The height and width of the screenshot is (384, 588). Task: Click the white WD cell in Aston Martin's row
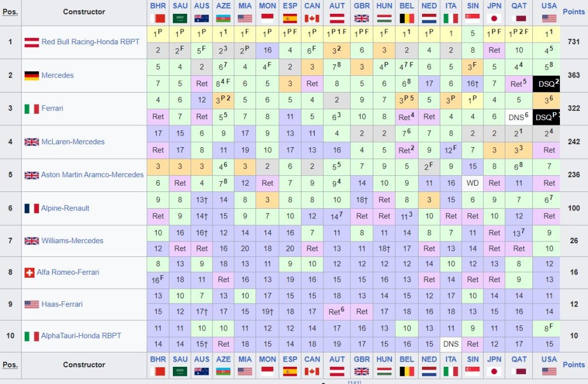(x=473, y=183)
